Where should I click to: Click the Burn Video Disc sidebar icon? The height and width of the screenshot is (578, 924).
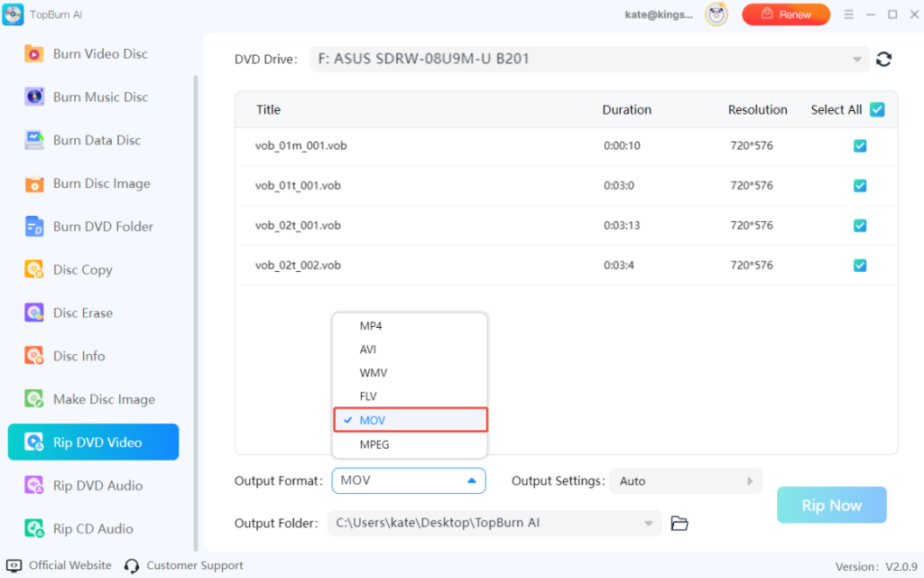click(x=34, y=54)
